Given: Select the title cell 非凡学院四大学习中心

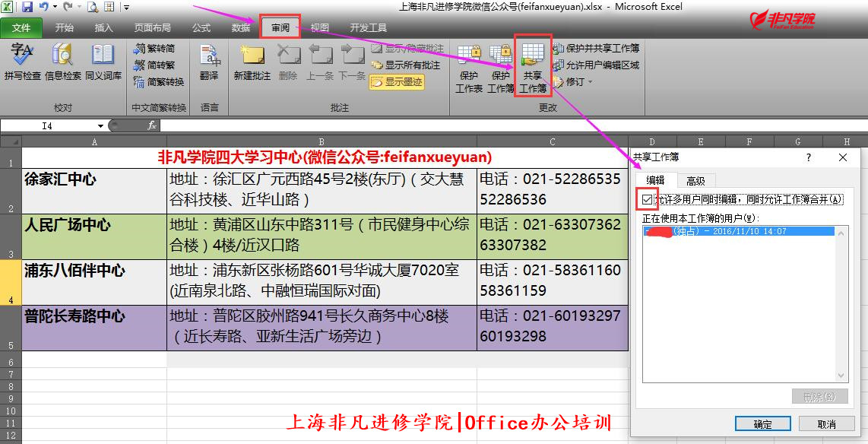Looking at the screenshot, I should pos(325,158).
